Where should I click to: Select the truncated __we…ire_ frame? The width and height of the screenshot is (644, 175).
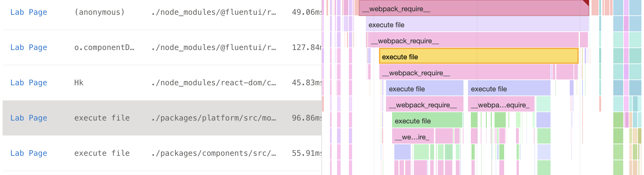412,137
